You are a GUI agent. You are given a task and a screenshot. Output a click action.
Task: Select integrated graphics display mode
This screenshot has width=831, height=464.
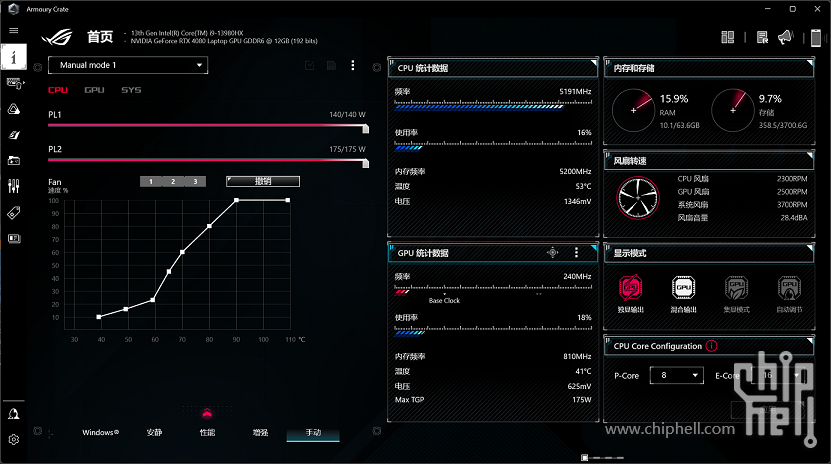coord(737,294)
